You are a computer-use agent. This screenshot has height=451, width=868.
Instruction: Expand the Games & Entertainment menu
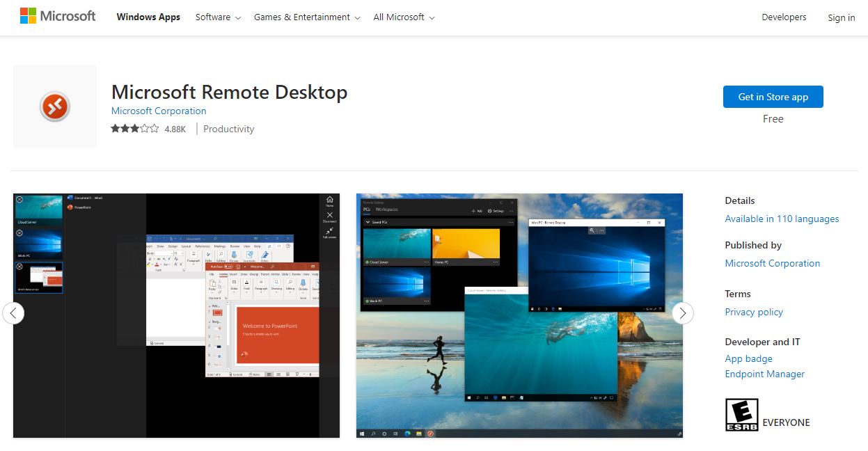click(307, 17)
